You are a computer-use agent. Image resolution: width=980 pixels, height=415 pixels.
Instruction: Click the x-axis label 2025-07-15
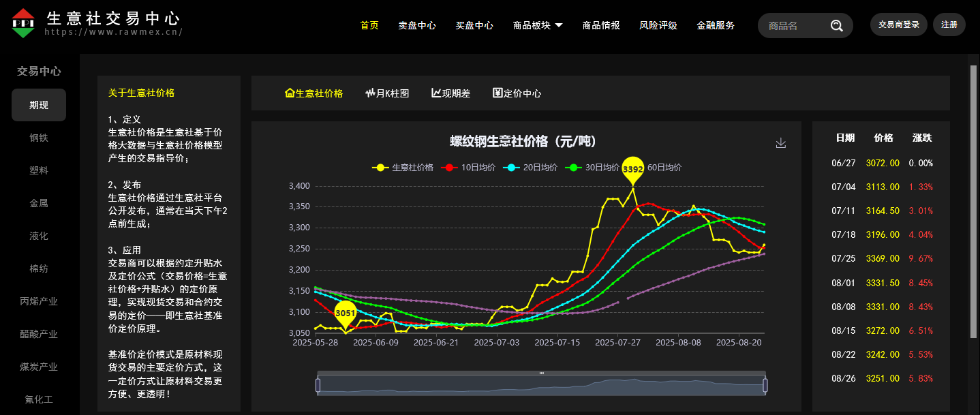557,343
